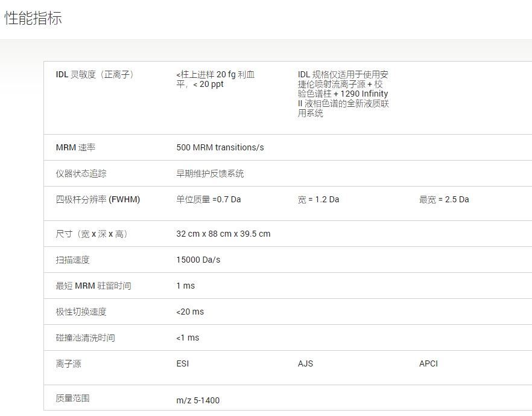This screenshot has height=416, width=532.
Task: Select the '500 MRM transitions/s' value
Action: point(220,147)
